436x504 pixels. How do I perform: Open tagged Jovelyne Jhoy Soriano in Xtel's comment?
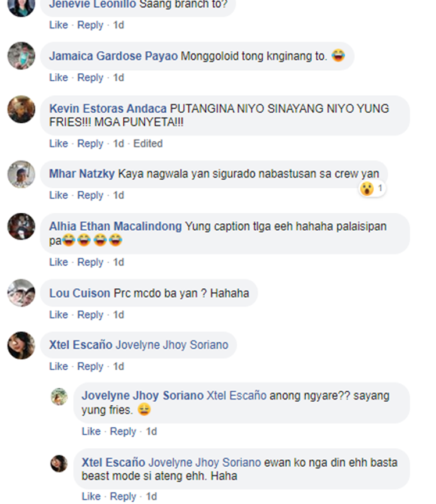[172, 345]
